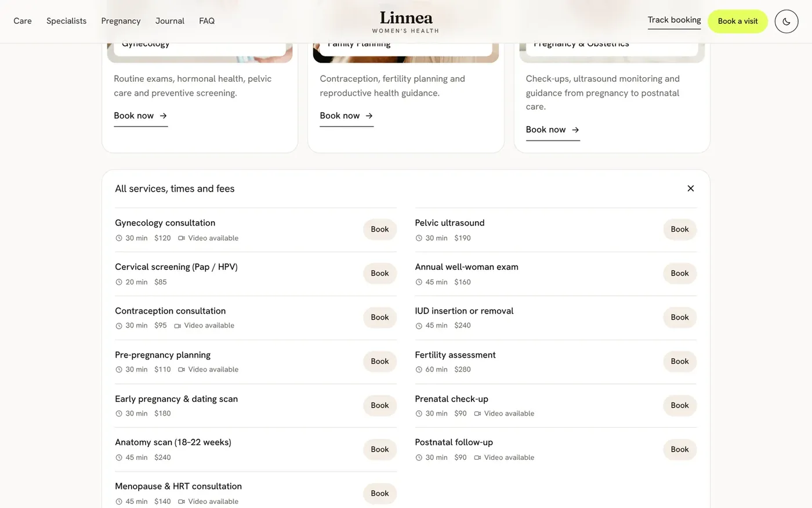Click the video icon for Gynecology consultation
Viewport: 812px width, 508px height.
(182, 238)
